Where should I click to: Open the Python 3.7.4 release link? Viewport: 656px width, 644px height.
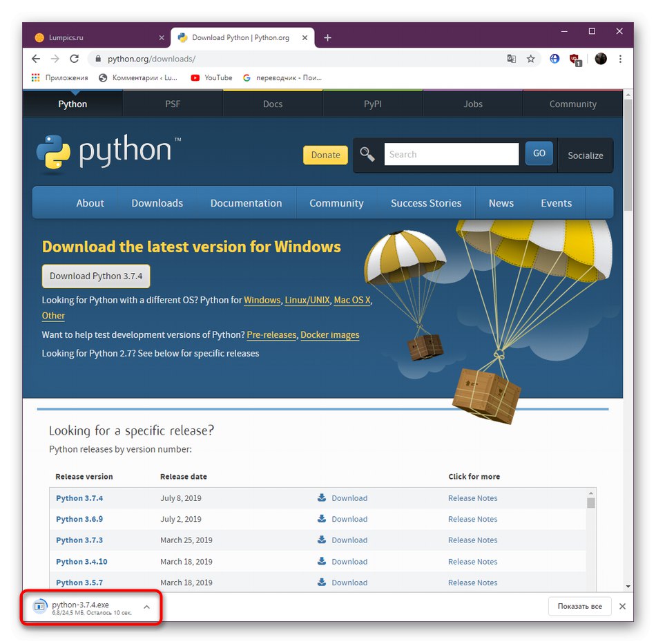[x=79, y=498]
